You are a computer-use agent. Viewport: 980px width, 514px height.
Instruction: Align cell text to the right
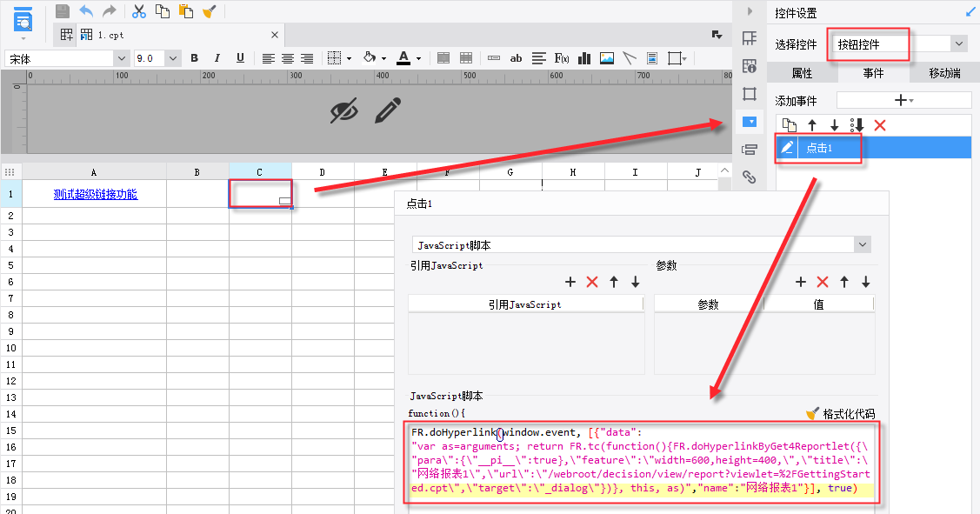[307, 58]
